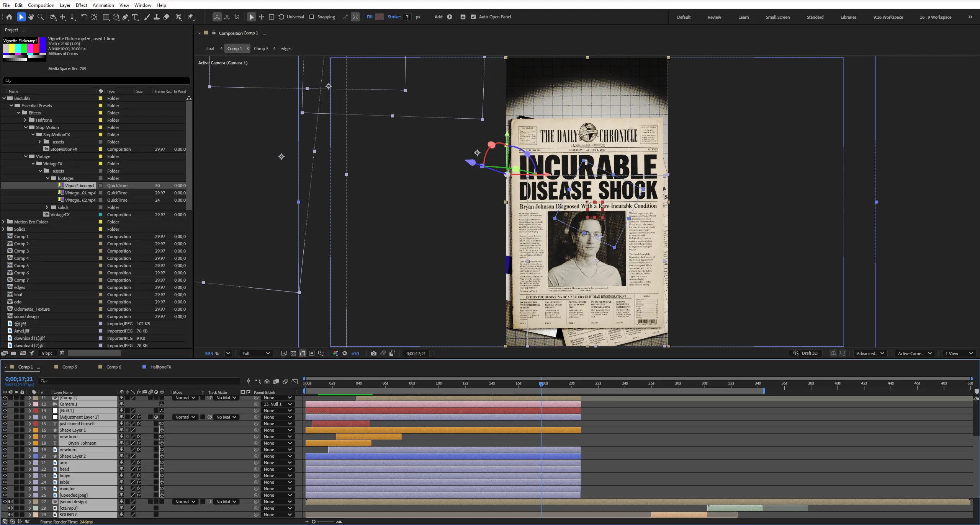Mute audio of the SOUND 8 layer
The height and width of the screenshot is (525, 980).
click(x=10, y=515)
